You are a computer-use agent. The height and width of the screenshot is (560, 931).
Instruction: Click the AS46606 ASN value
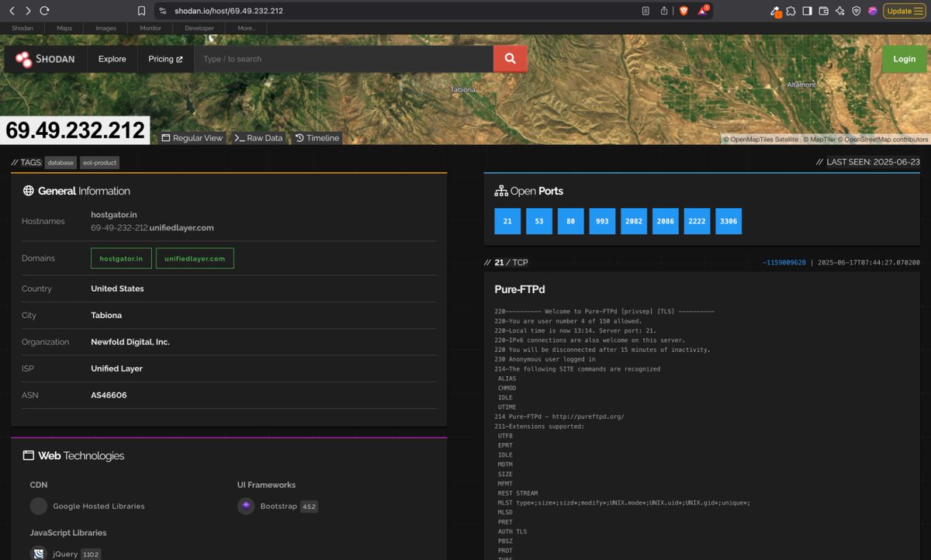(109, 396)
